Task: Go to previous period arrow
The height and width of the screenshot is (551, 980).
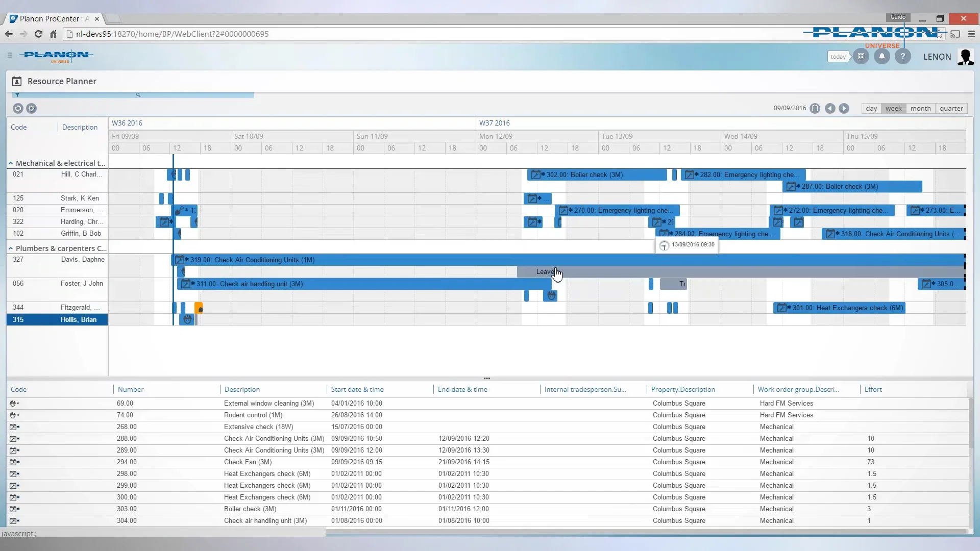Action: click(x=830, y=108)
